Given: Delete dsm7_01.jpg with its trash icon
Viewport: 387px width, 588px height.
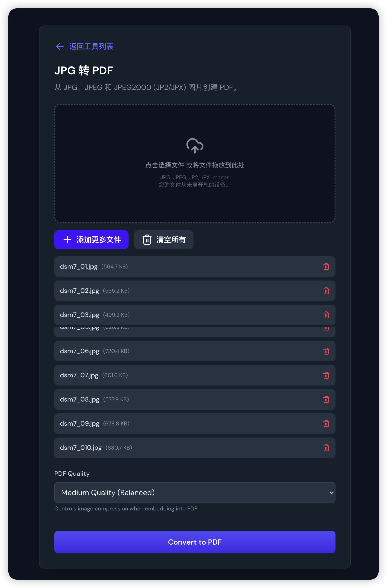Looking at the screenshot, I should click(326, 267).
